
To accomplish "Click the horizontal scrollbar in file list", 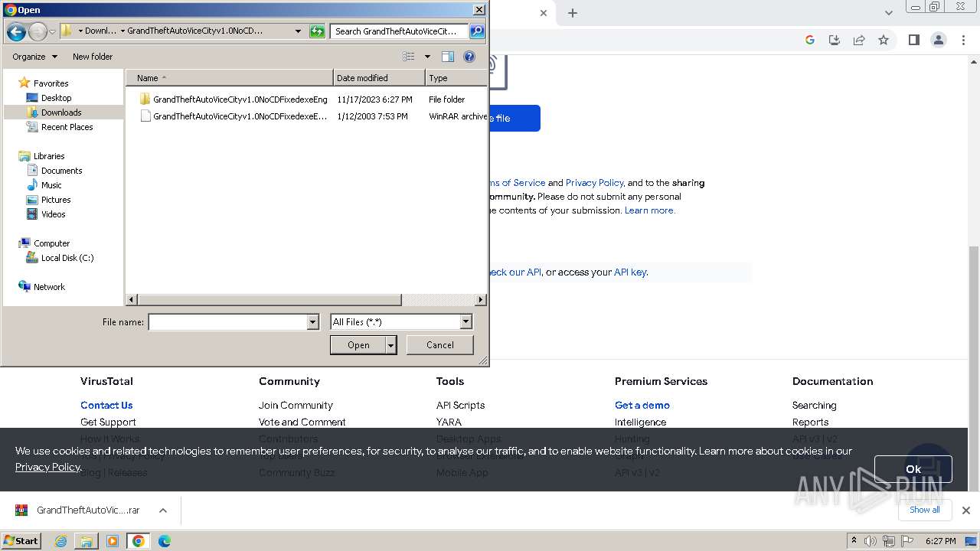I will click(269, 300).
